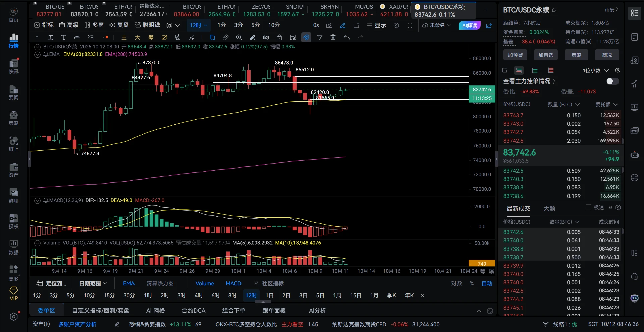Open the 12时 timeframe dropdown
Viewport: 644px width, 332px height.
(198, 25)
